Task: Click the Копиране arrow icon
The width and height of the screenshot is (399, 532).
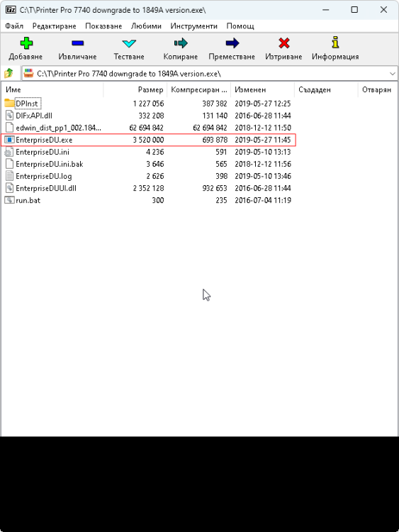Action: coord(181,43)
